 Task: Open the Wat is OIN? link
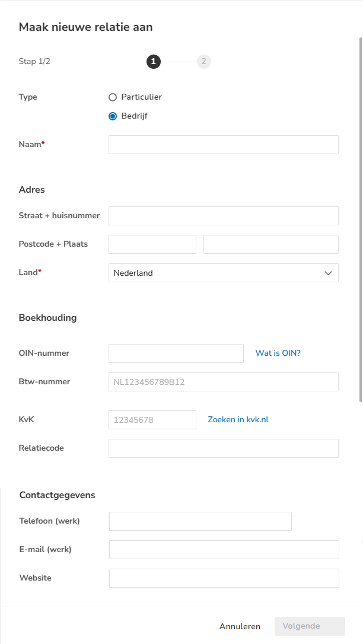click(278, 353)
